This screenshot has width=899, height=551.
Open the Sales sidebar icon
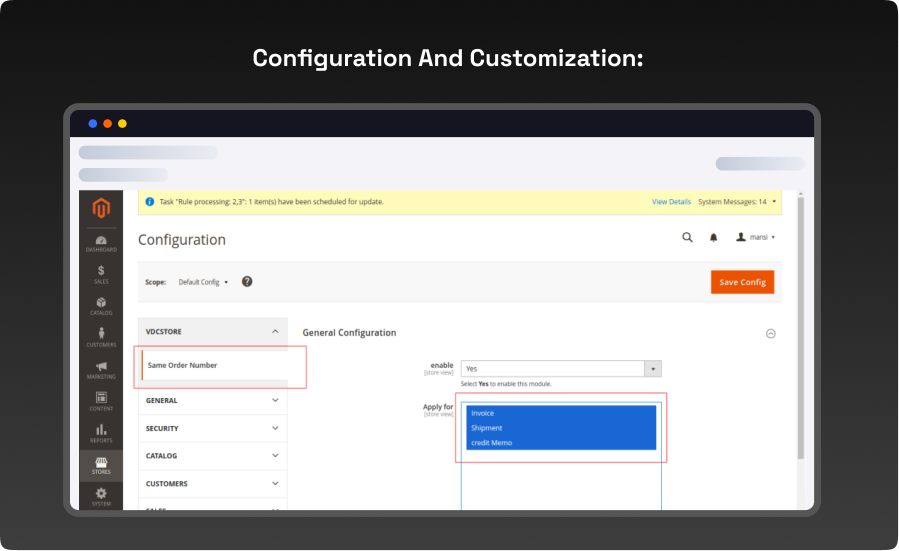coord(101,274)
